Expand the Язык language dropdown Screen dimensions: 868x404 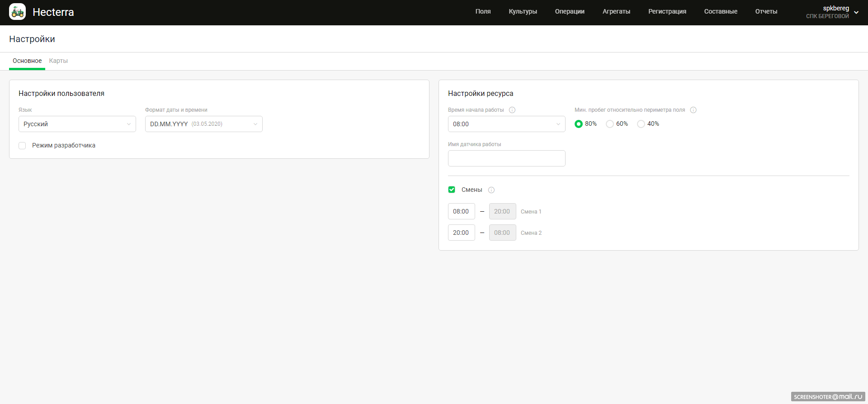[77, 124]
